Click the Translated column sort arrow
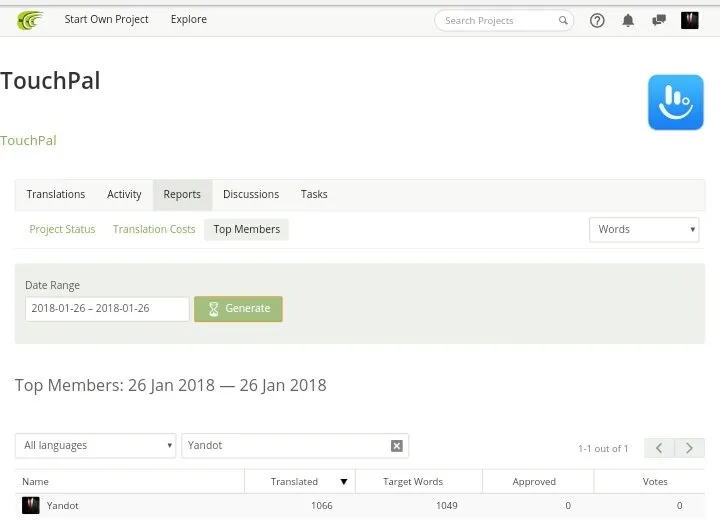The image size is (720, 521). [343, 482]
